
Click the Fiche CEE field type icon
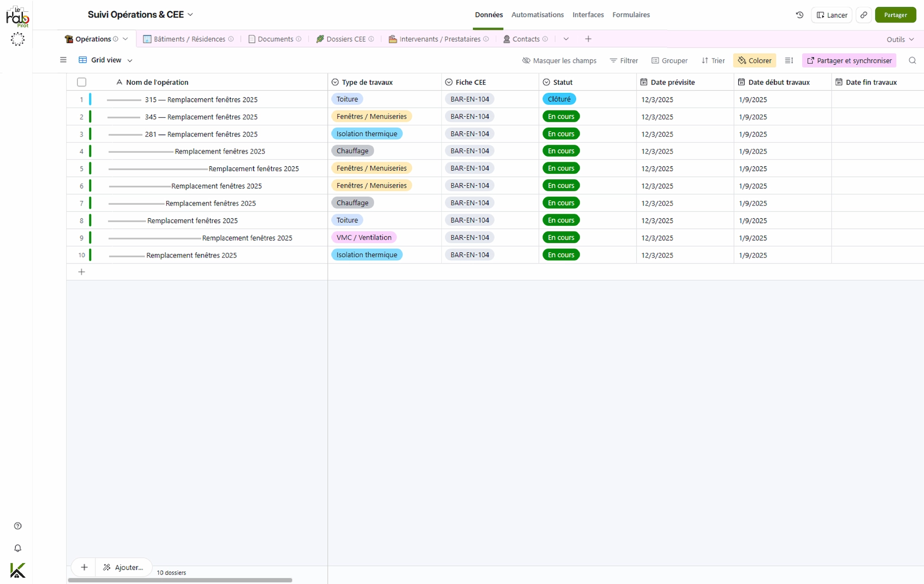(x=449, y=82)
